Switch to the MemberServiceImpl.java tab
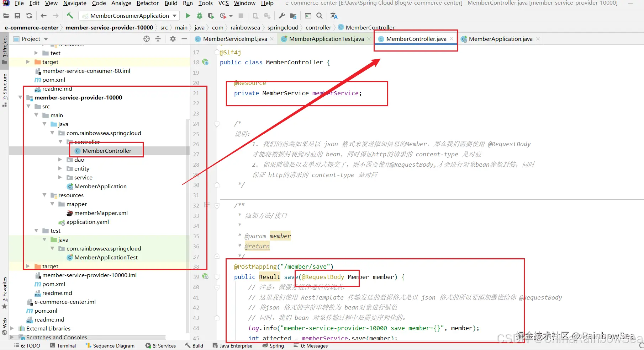This screenshot has width=644, height=350. (235, 39)
